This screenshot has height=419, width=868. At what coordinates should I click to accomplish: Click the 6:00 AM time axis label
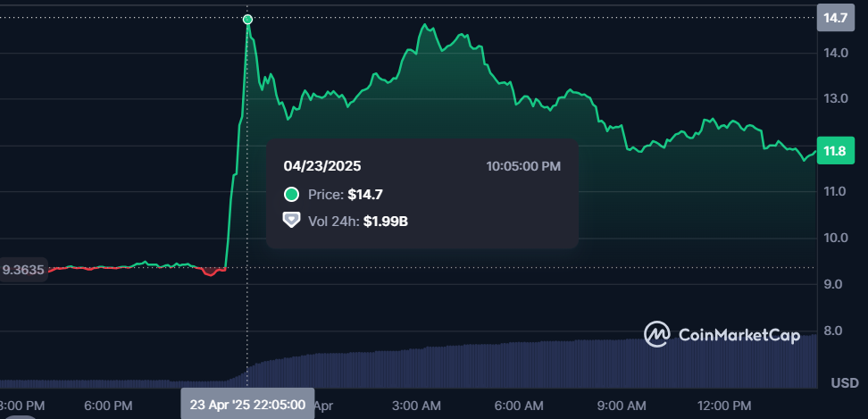click(x=519, y=405)
